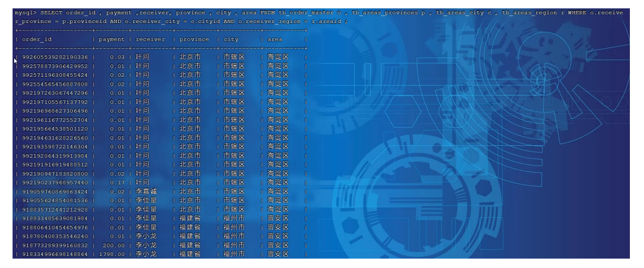Image resolution: width=644 pixels, height=268 pixels.
Task: Select the area column header
Action: pos(275,40)
